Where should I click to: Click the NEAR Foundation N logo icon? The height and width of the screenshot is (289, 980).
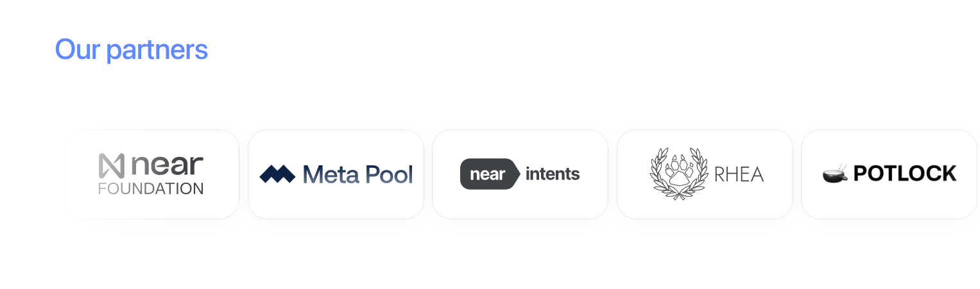(111, 166)
